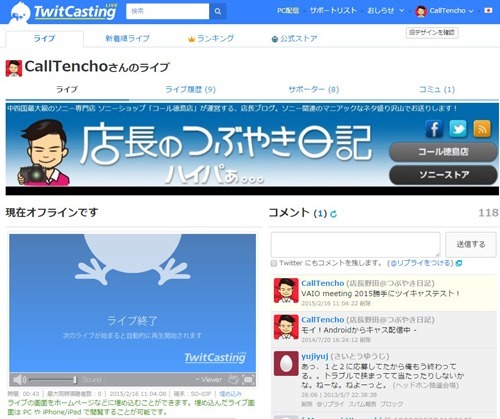500x419 pixels.
Task: Open the yujiyuj username link
Action: coord(315,356)
